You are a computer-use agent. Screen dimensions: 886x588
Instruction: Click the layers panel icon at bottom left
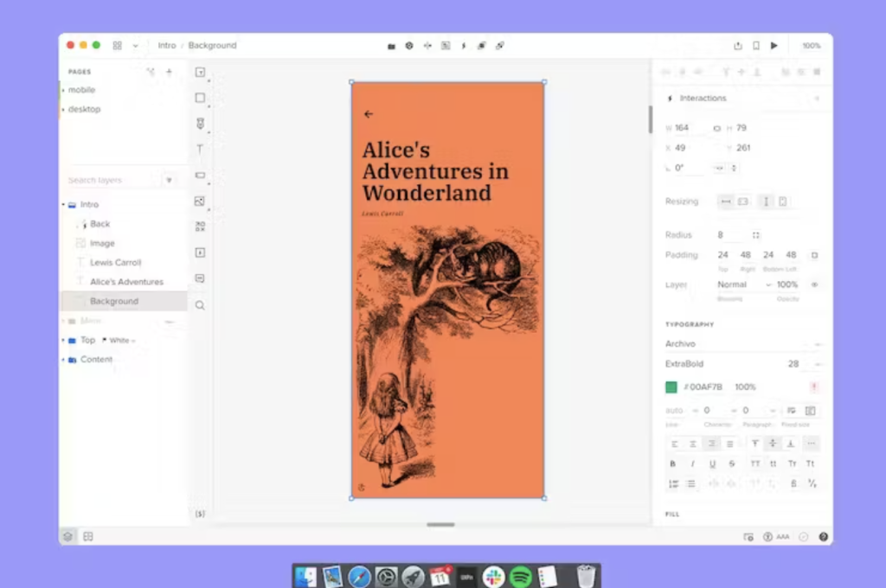pos(67,537)
